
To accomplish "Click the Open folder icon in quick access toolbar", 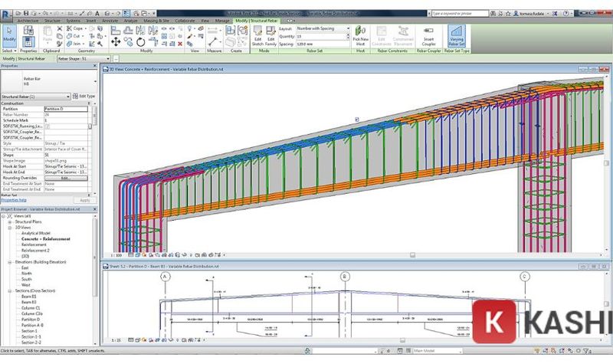I will [x=18, y=14].
